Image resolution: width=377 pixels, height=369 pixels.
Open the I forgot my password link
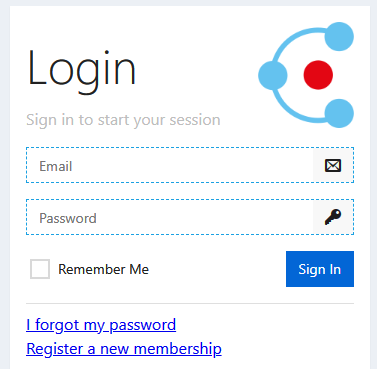(101, 325)
